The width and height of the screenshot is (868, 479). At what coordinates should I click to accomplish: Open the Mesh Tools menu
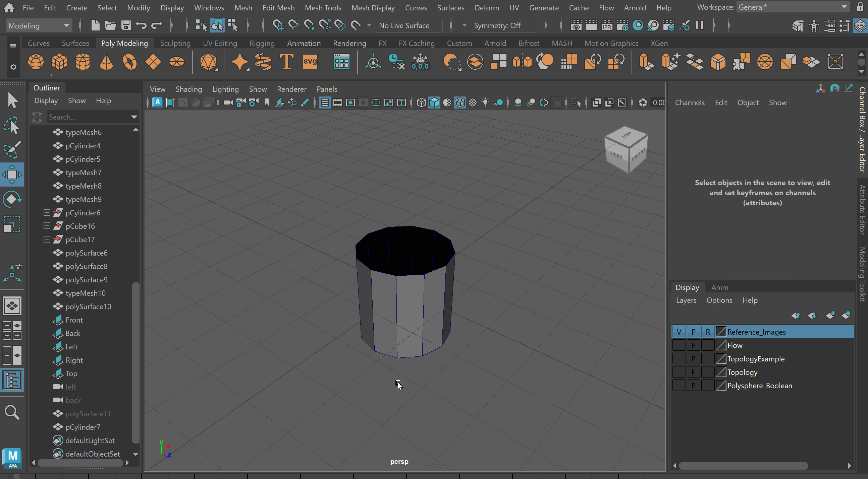(x=322, y=7)
